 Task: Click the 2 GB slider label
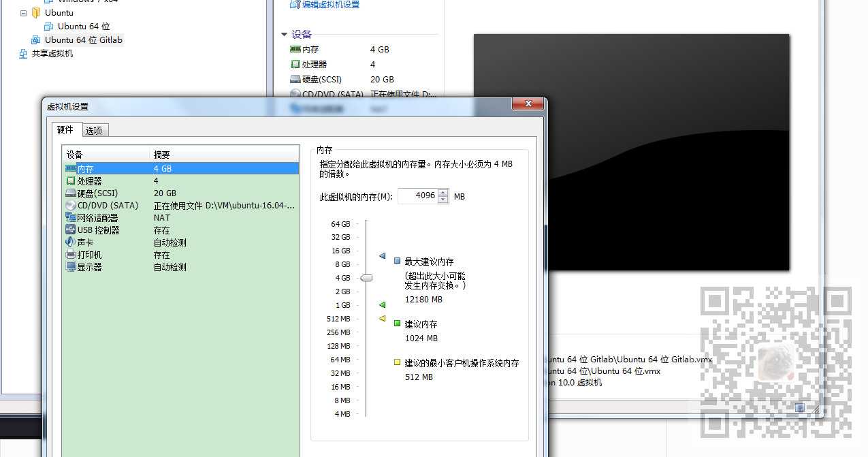342,291
